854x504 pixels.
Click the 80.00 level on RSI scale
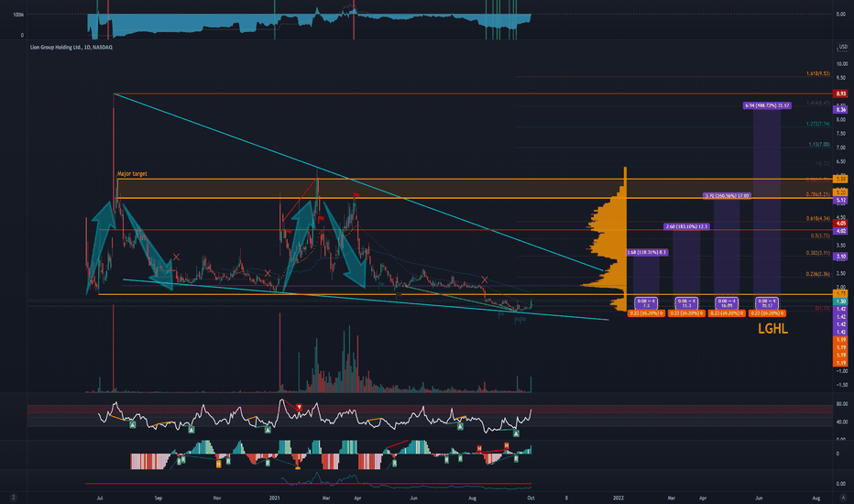(x=841, y=404)
